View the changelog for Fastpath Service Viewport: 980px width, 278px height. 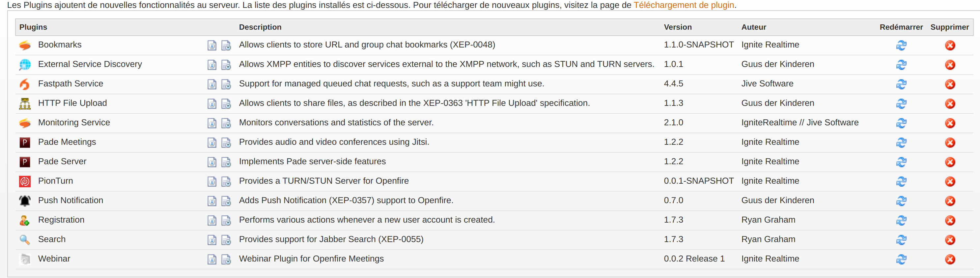(x=226, y=83)
